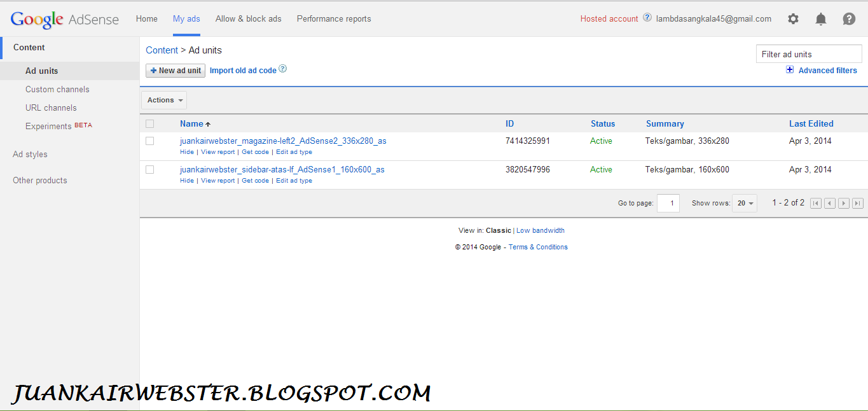The width and height of the screenshot is (868, 411).
Task: Click the Filter ad units input field
Action: (809, 54)
